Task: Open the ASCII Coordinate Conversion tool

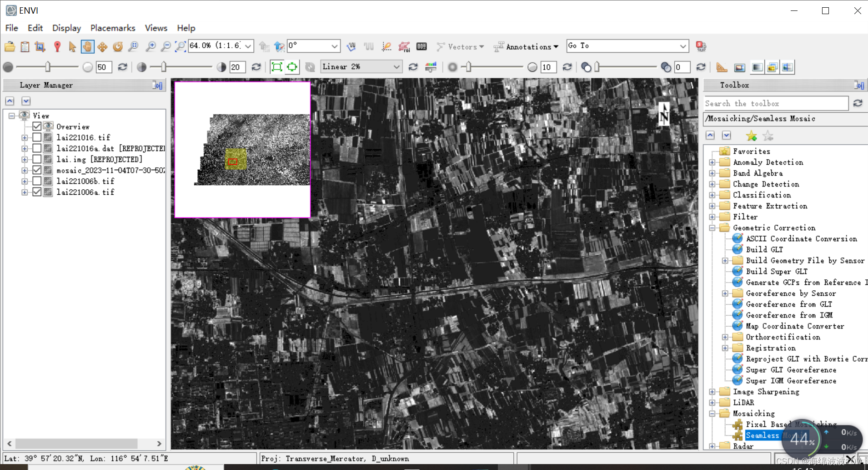Action: [801, 238]
